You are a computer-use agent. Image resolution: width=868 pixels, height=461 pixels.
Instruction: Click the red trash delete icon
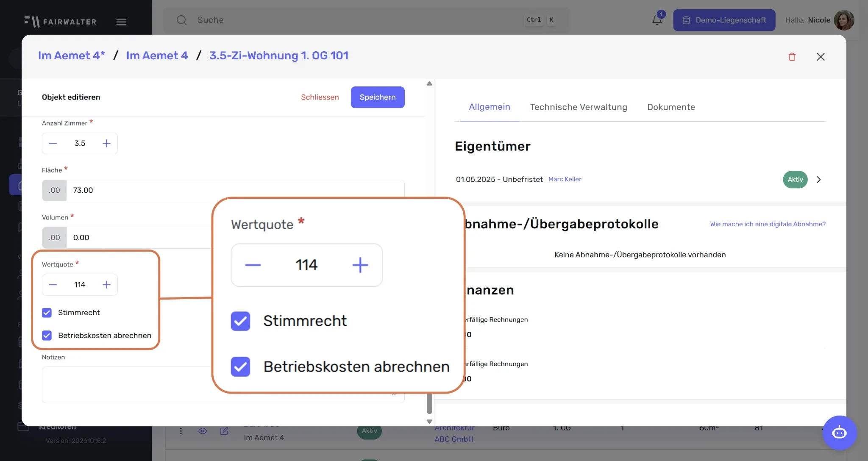[792, 57]
